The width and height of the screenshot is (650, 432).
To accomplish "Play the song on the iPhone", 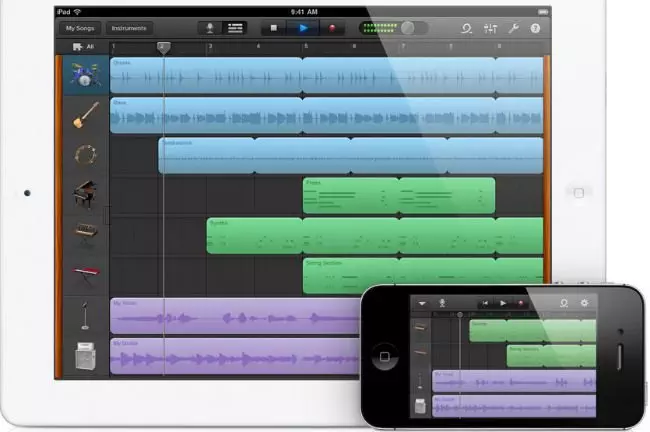I will pyautogui.click(x=502, y=303).
